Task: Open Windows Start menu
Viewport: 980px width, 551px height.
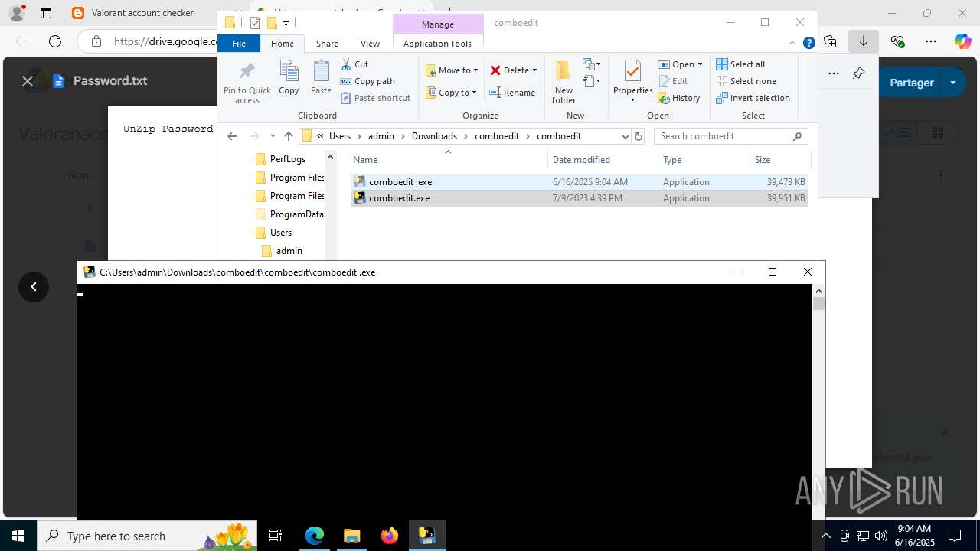Action: coord(18,536)
